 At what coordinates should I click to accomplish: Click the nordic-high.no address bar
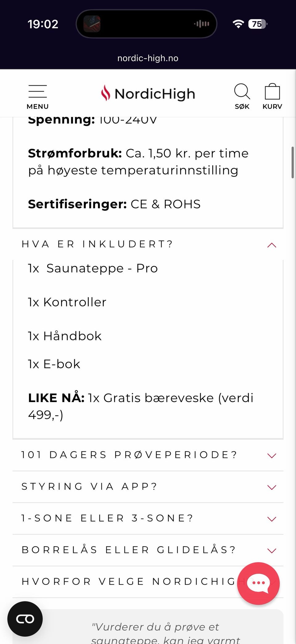[148, 58]
